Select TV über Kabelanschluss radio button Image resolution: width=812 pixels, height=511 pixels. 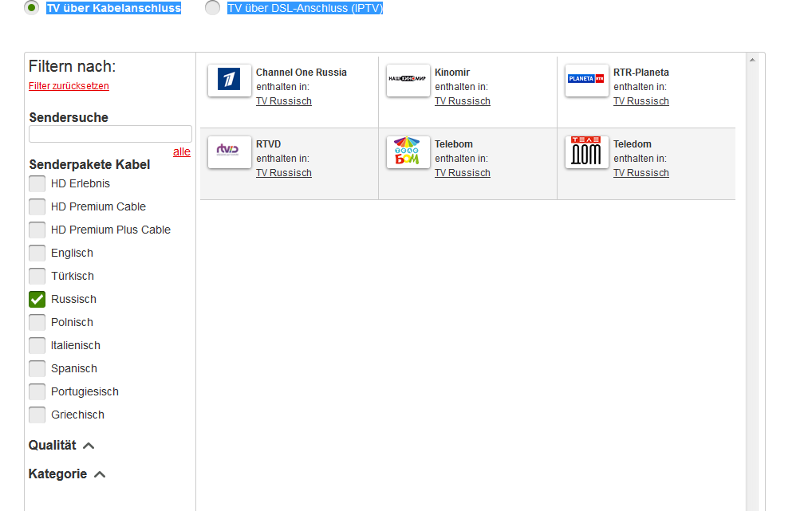point(32,8)
